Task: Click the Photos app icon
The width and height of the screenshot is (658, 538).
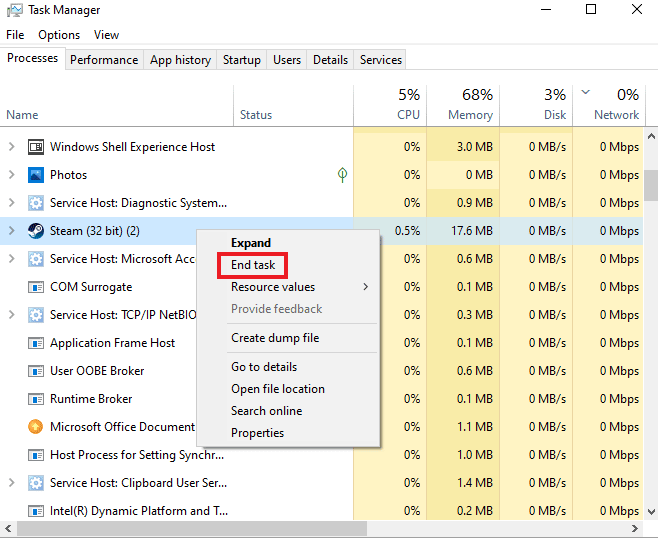Action: coord(34,175)
